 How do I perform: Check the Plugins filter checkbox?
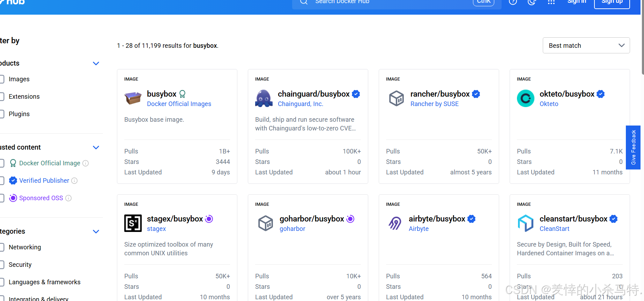[x=2, y=114]
